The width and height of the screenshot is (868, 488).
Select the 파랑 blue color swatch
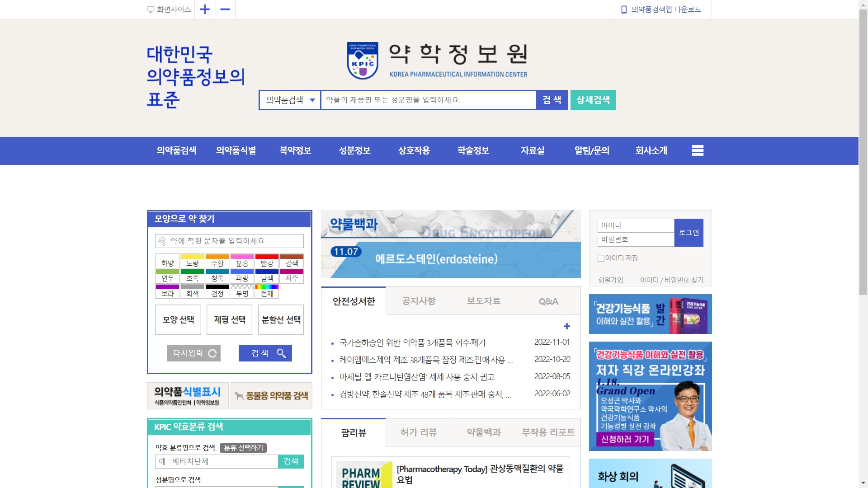(x=242, y=276)
